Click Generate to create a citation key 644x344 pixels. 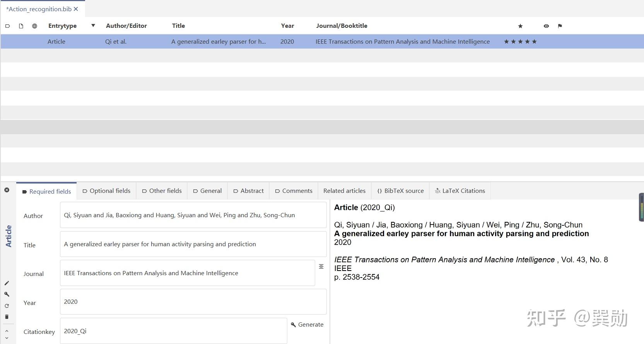click(x=307, y=325)
